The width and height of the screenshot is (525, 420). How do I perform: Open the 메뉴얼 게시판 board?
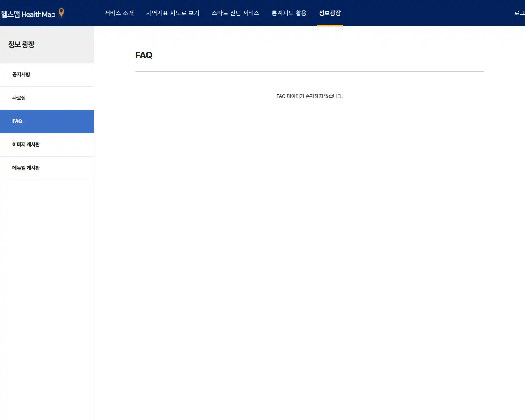click(x=26, y=168)
